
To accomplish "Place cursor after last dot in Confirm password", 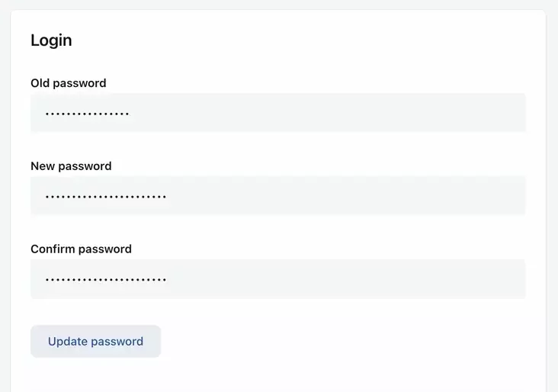I will pyautogui.click(x=168, y=280).
